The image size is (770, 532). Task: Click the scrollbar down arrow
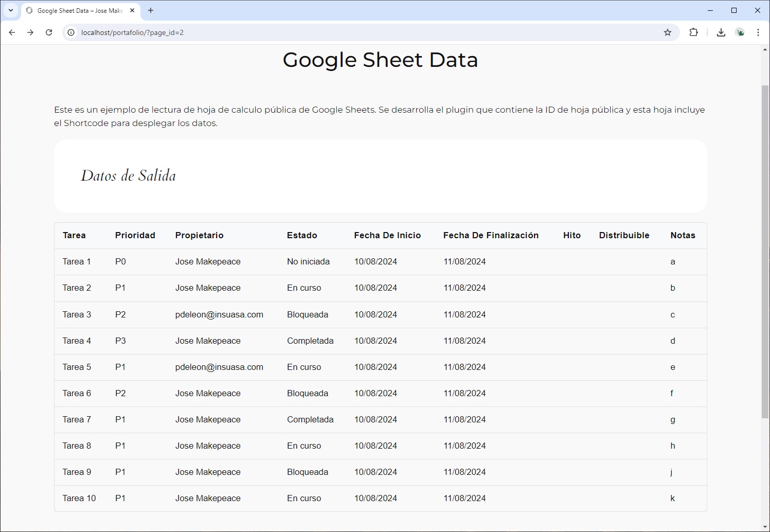coord(765,526)
